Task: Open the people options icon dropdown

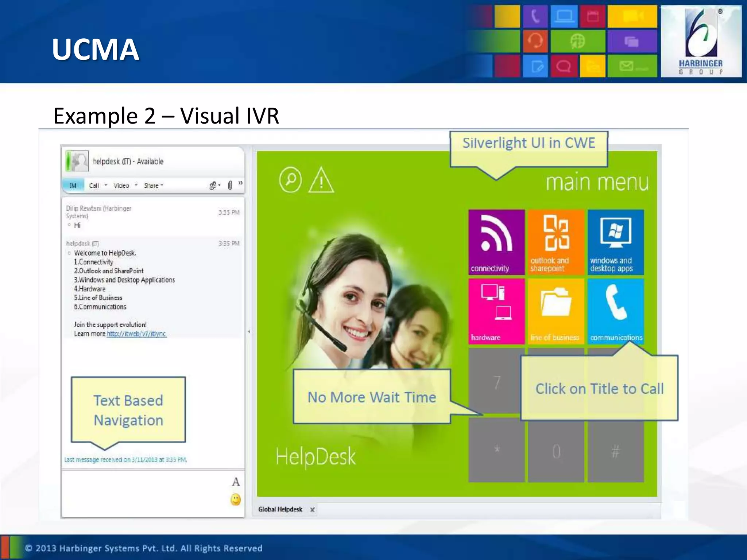Action: [215, 186]
